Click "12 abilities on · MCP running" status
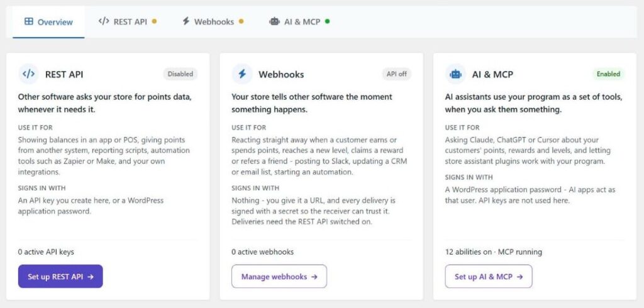 coord(493,251)
